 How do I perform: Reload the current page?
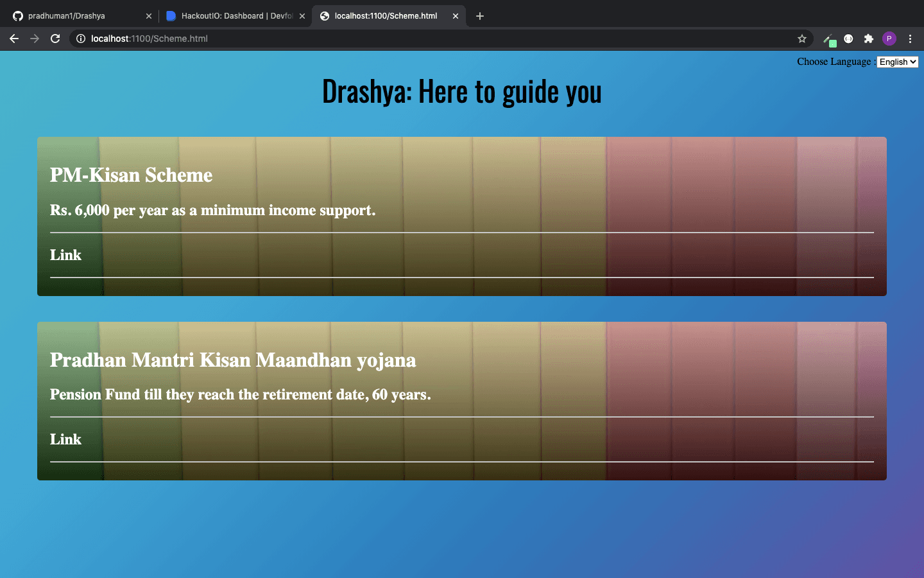55,39
